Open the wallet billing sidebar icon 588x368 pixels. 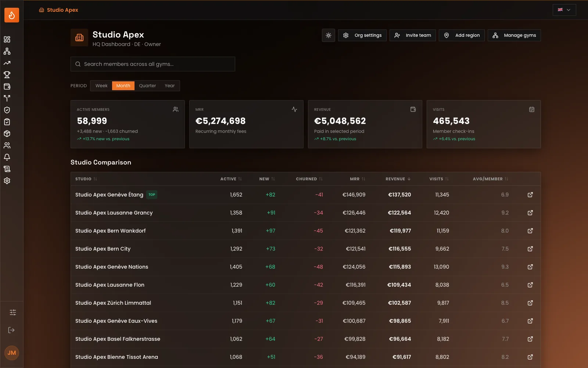pyautogui.click(x=7, y=86)
